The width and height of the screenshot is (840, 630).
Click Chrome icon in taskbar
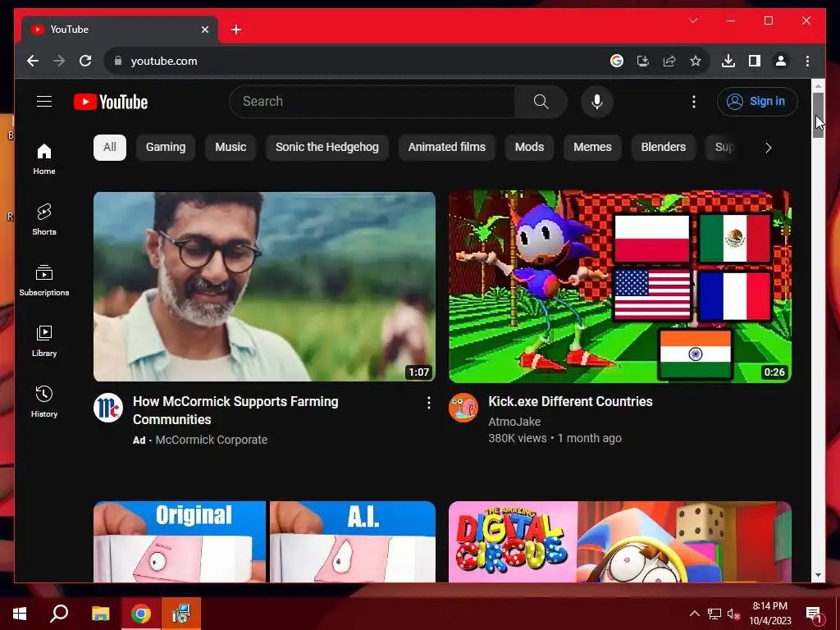click(141, 614)
